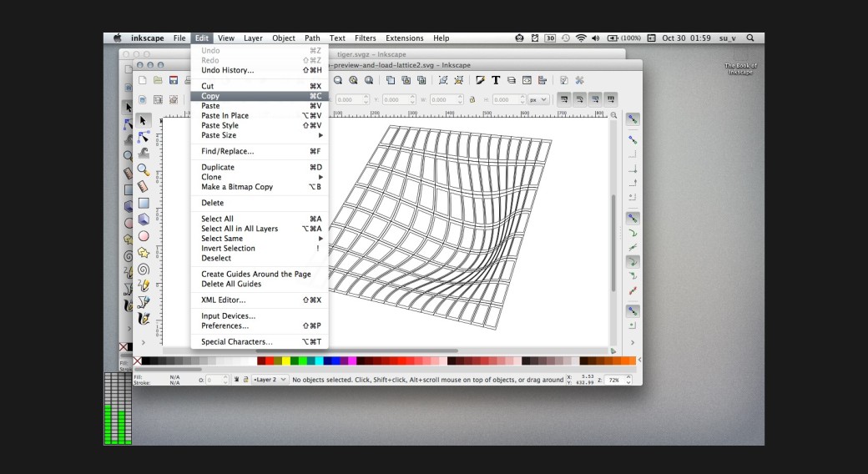
Task: Select the Star polygon tool
Action: tap(144, 253)
